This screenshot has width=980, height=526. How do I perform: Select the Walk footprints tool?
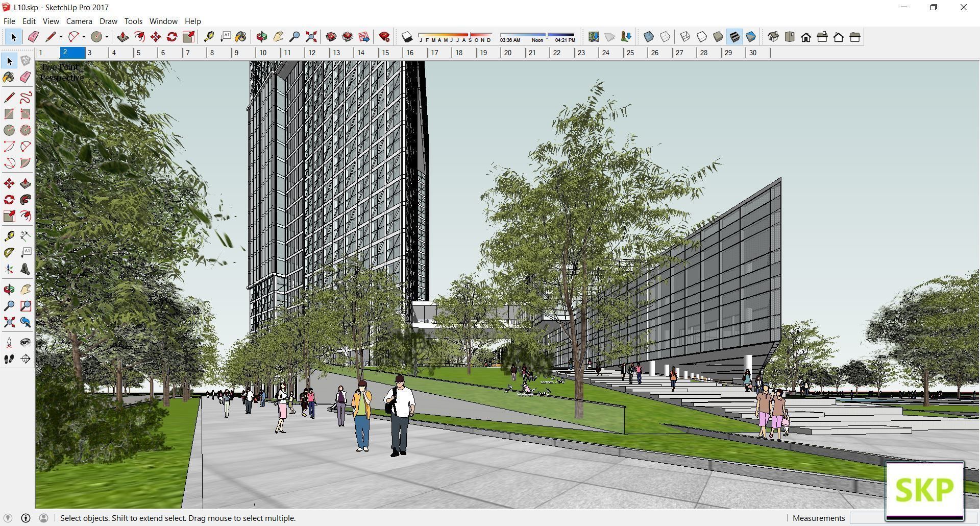[9, 359]
